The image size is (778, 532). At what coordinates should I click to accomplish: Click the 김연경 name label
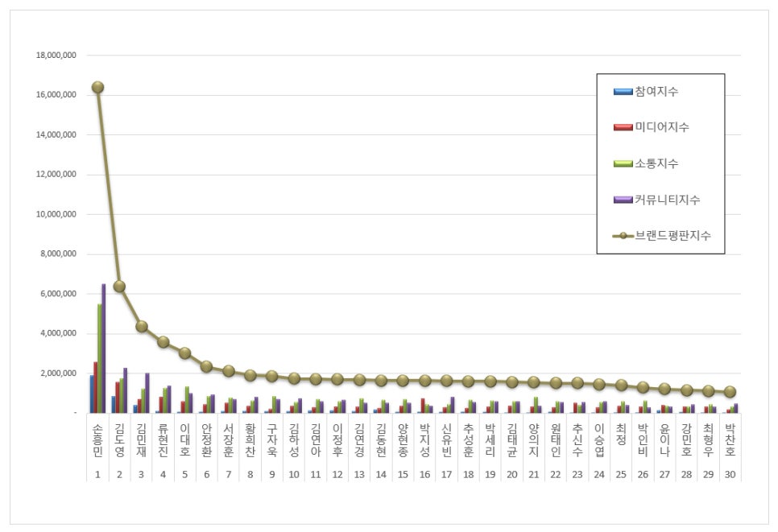coord(360,439)
